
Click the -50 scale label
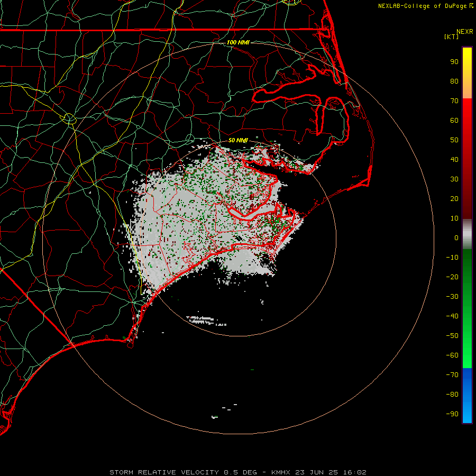point(452,336)
